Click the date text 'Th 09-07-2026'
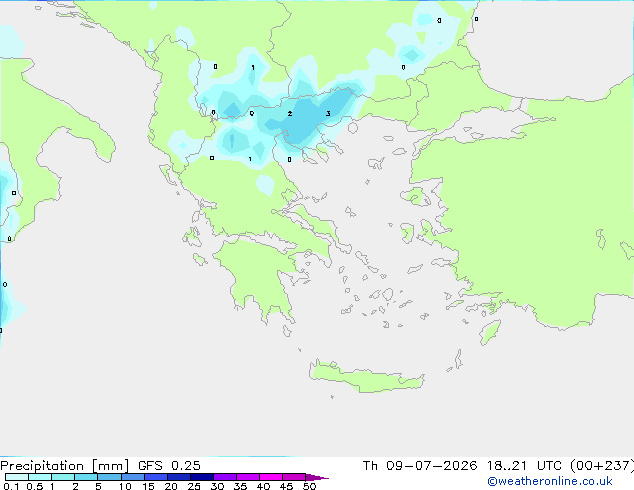The image size is (634, 490). 420,466
